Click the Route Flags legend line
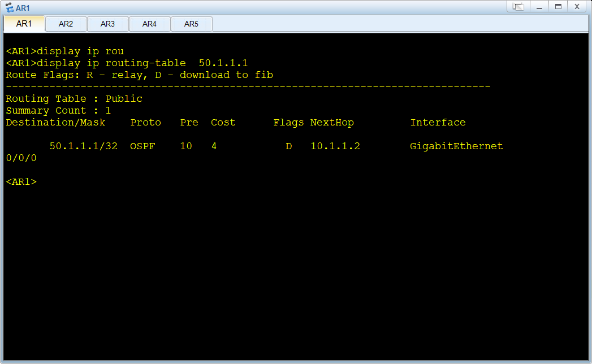 tap(139, 75)
